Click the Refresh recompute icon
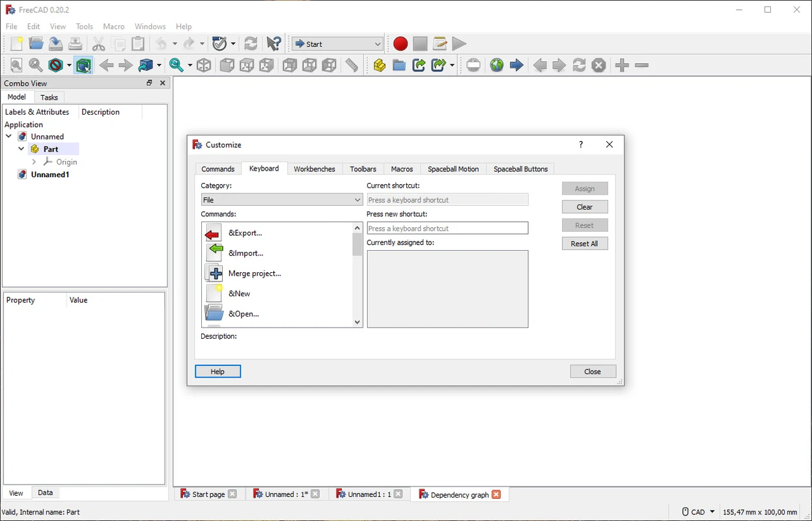This screenshot has width=812, height=521. click(251, 44)
